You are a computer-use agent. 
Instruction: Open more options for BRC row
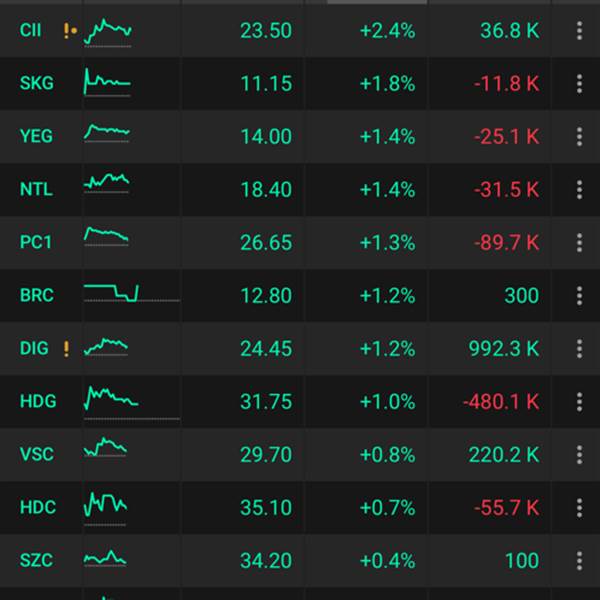point(579,295)
